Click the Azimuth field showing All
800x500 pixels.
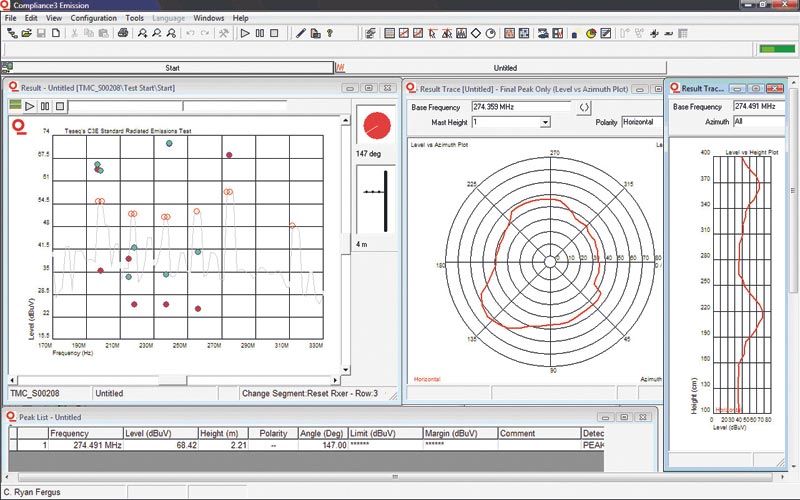[759, 121]
